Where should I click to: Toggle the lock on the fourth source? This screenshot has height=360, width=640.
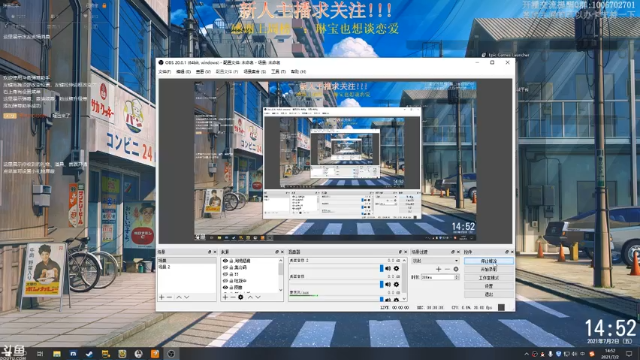click(x=231, y=281)
